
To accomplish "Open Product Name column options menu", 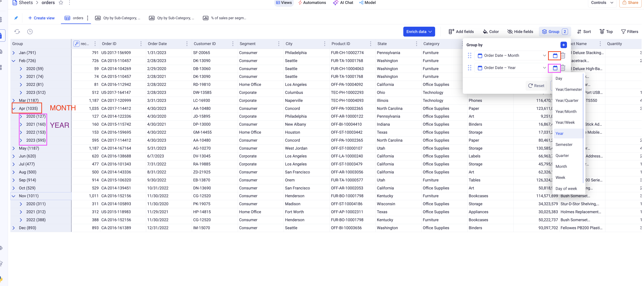I will (600, 44).
